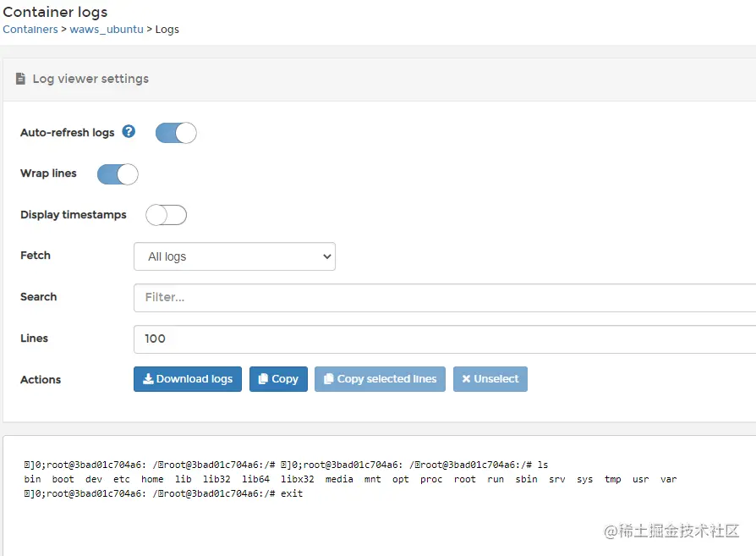Select the log line ending with exit
Image resolution: width=756 pixels, height=556 pixels.
[163, 493]
